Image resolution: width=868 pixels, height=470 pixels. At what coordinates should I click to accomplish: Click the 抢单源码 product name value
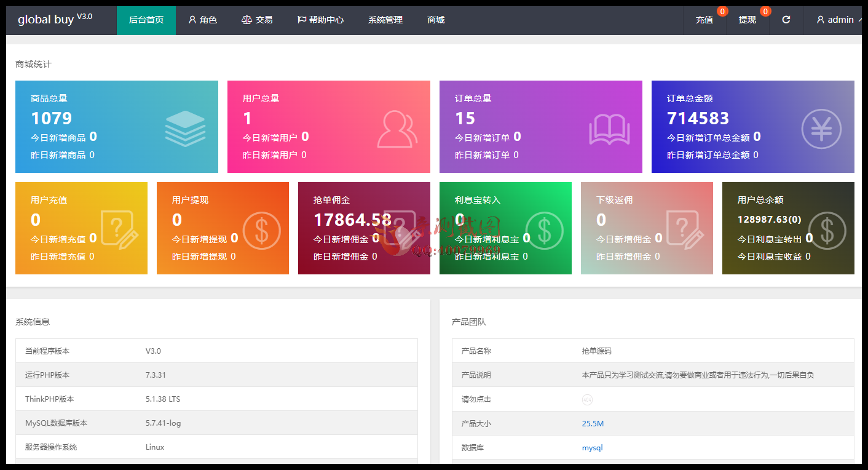597,351
